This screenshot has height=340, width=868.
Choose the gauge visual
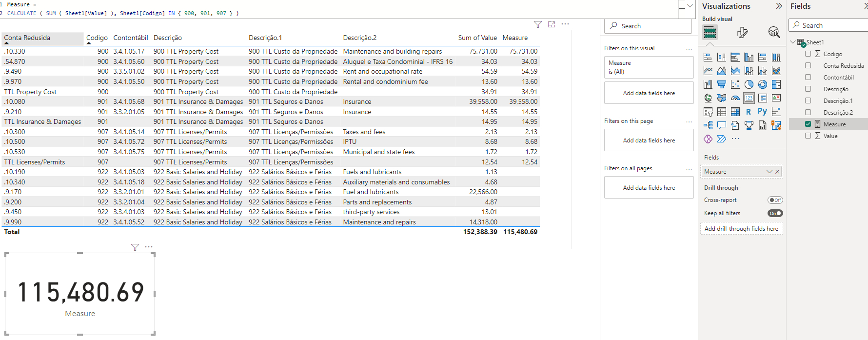pos(735,98)
